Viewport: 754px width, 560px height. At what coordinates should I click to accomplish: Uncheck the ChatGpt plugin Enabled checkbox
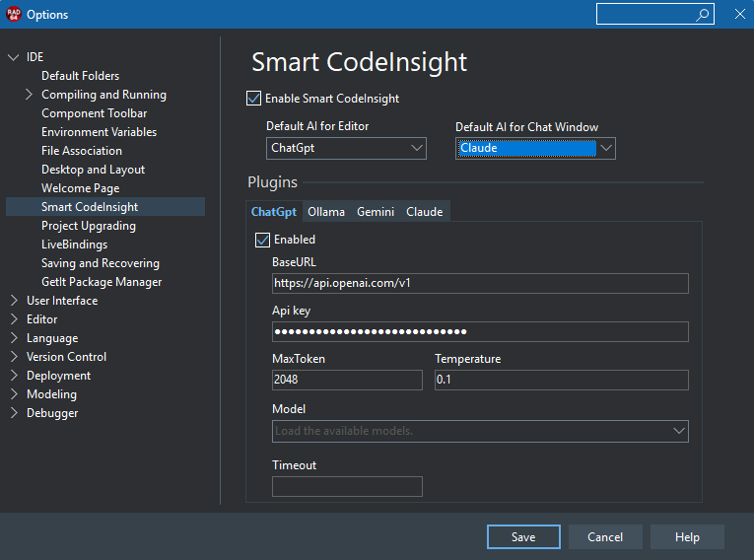pyautogui.click(x=262, y=240)
